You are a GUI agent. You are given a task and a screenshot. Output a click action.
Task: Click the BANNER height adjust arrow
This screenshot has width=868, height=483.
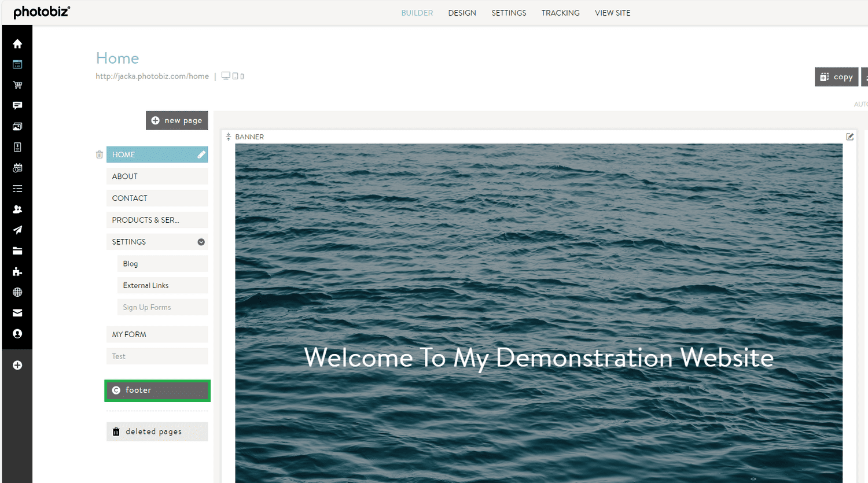pos(229,137)
